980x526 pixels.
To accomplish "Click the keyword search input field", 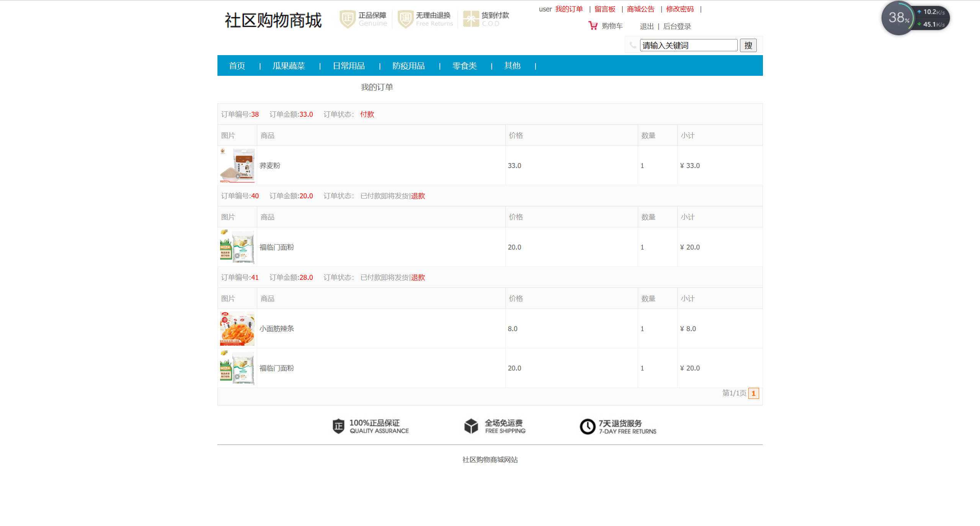I will tap(688, 45).
